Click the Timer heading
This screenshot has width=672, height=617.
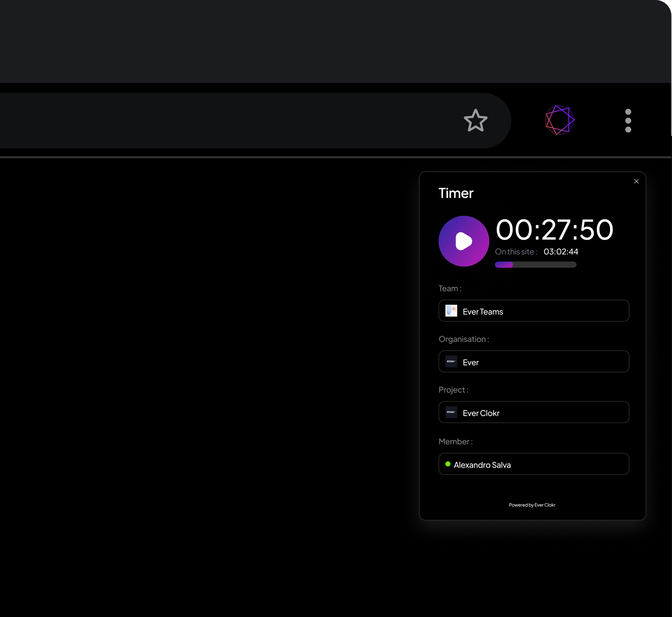pos(456,193)
